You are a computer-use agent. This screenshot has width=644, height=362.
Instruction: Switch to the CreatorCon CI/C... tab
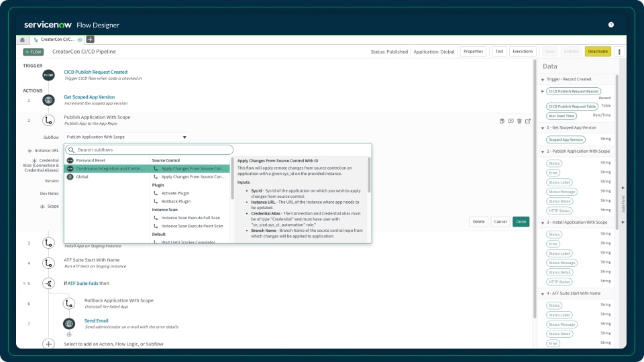tap(58, 40)
